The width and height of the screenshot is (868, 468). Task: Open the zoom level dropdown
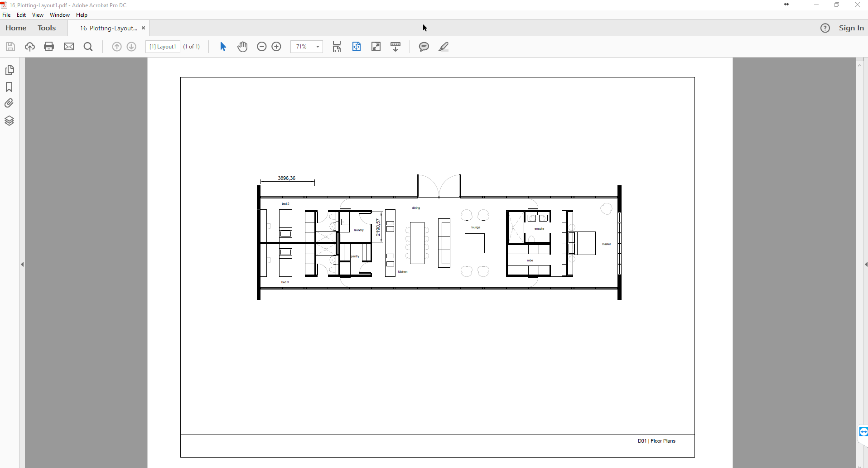318,47
